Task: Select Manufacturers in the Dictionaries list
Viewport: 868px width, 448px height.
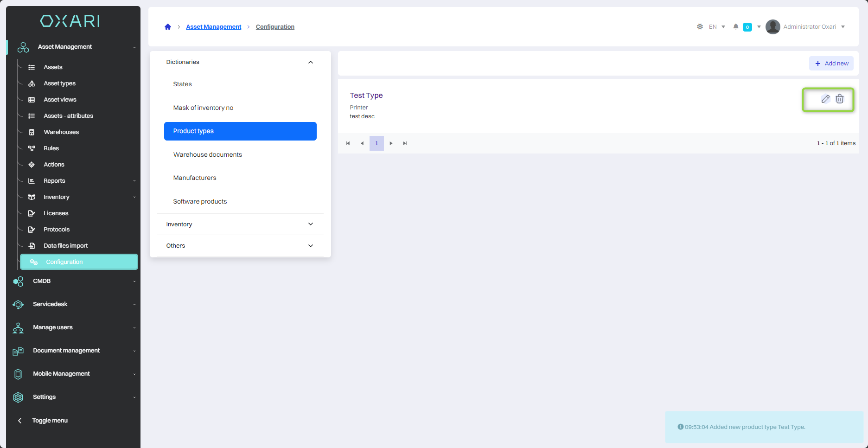Action: [195, 178]
